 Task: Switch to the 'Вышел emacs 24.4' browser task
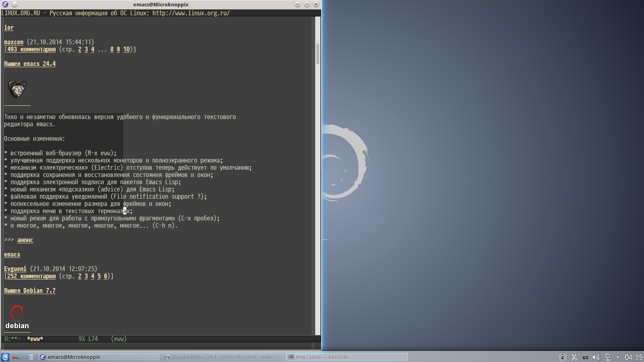point(223,357)
